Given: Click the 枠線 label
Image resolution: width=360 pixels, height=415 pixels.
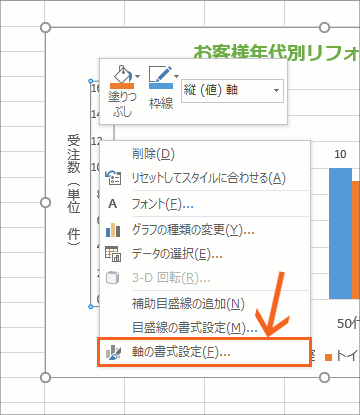Looking at the screenshot, I should point(161,103).
